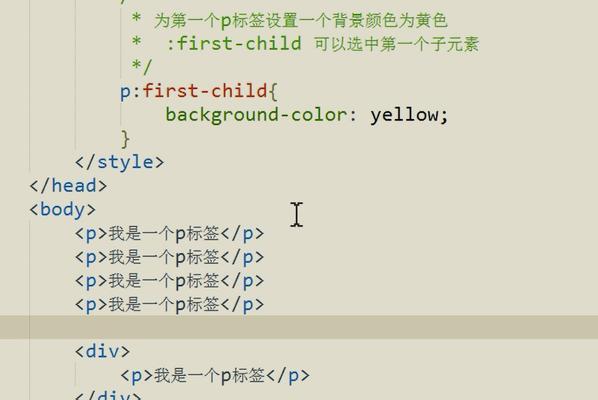Click the <p> line directly below <body>
Image resolution: width=598 pixels, height=400 pixels.
tap(169, 234)
